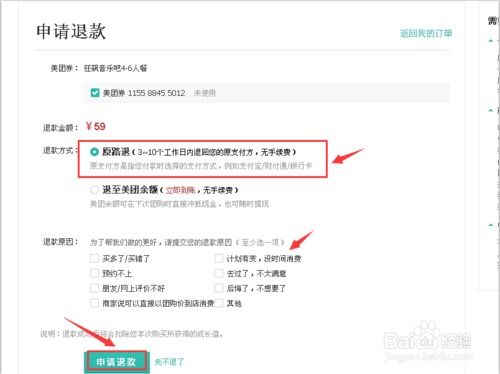This screenshot has height=374, width=500.
Task: Click the 申请退款 page heading
Action: tap(71, 32)
